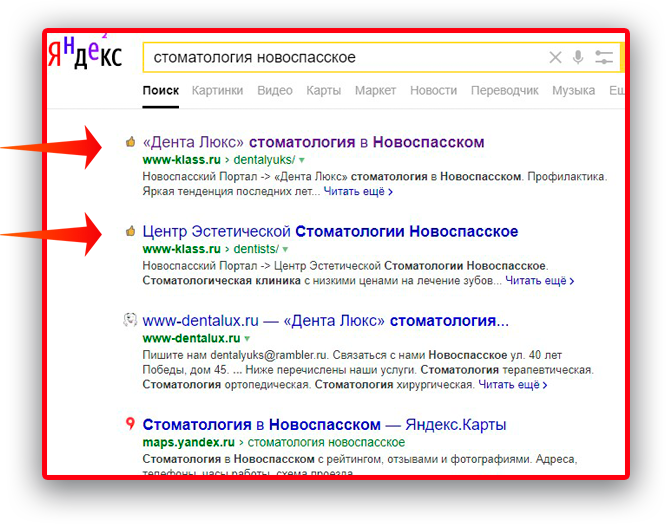Open www-dentalux.ru — «Дента Люкс» result title
Viewport: 666px width, 524px height.
(x=326, y=321)
